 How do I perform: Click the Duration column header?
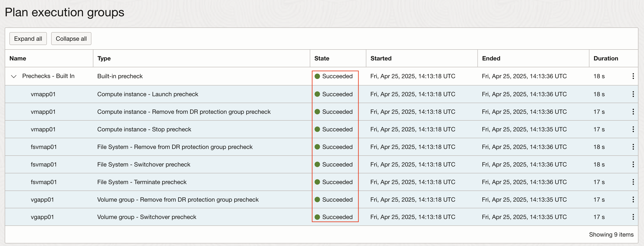606,58
